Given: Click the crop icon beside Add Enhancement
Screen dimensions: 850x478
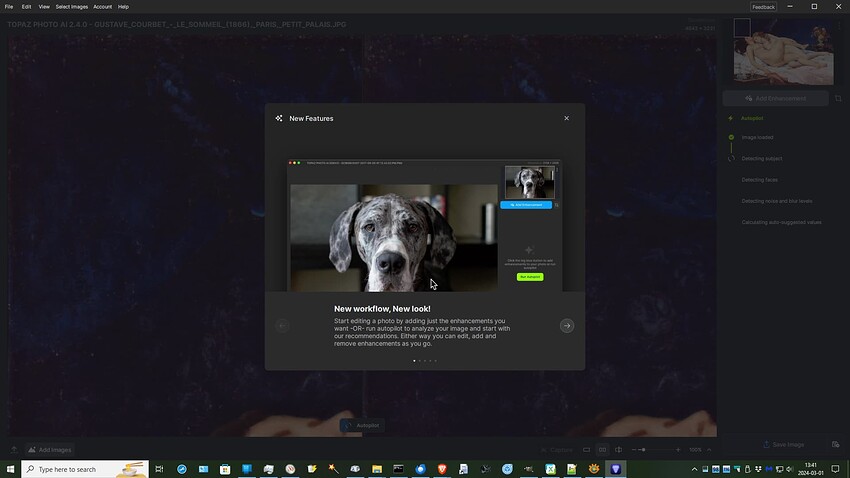Looking at the screenshot, I should tap(838, 99).
